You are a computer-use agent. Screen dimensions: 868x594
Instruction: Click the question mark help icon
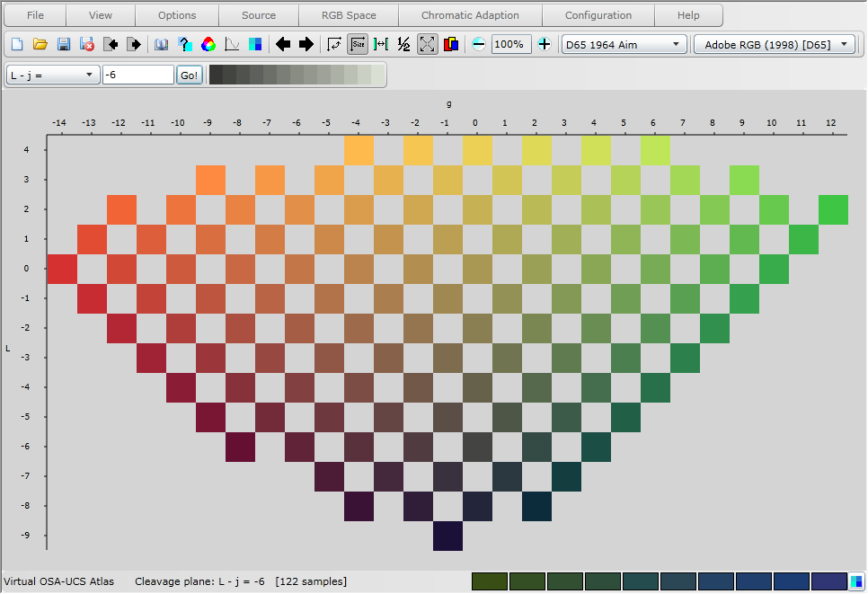click(x=185, y=44)
